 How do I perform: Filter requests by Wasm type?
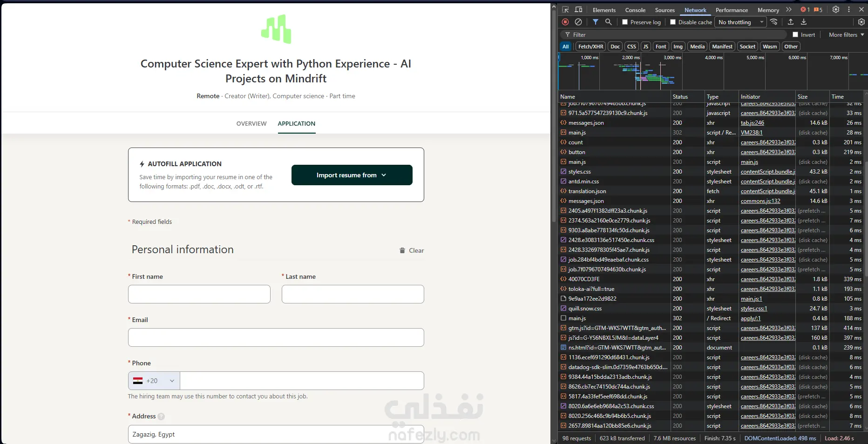[x=770, y=47]
